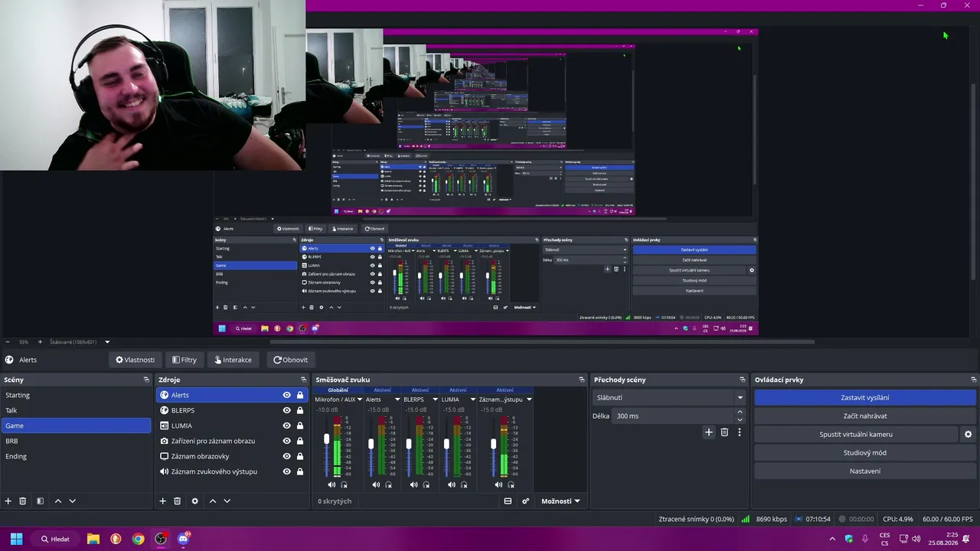Undock the Zdroje panel
The height and width of the screenshot is (551, 980).
click(x=304, y=380)
